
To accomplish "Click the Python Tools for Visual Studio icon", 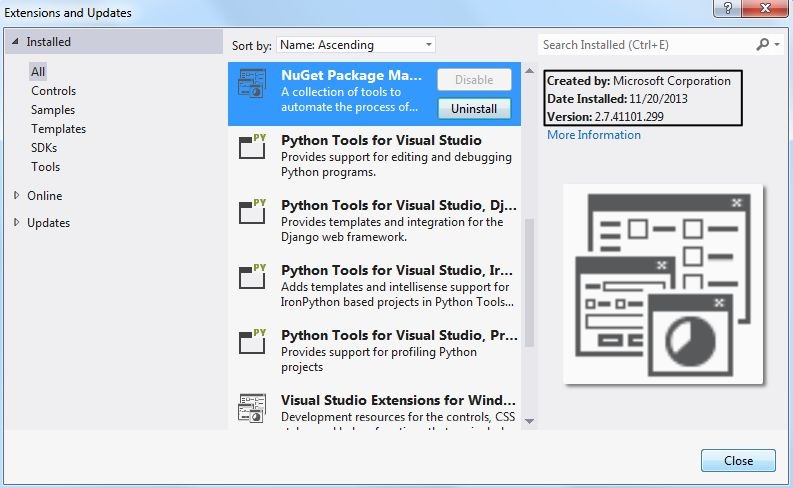I will click(252, 147).
